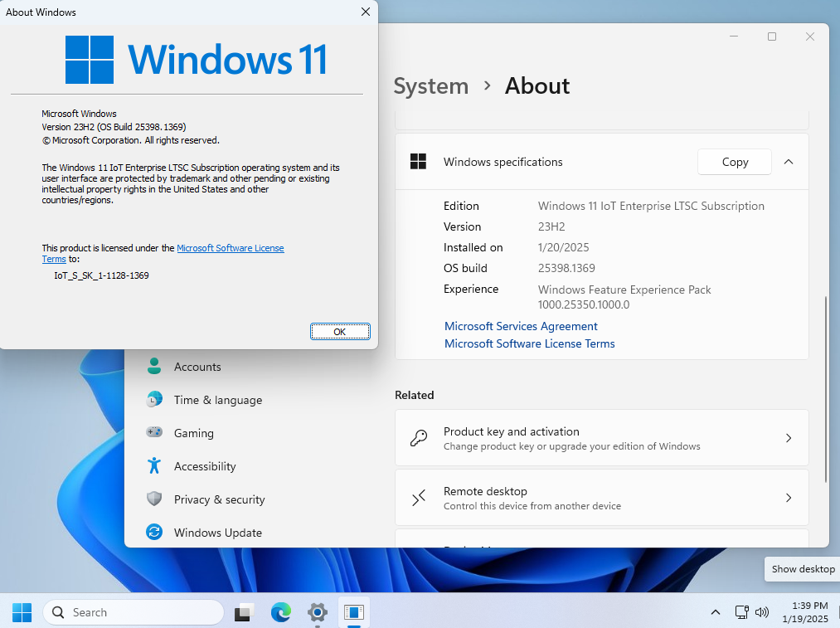Screen dimensions: 840x628
Task: Click the Version value 23H2 in Settings
Action: pyautogui.click(x=551, y=226)
